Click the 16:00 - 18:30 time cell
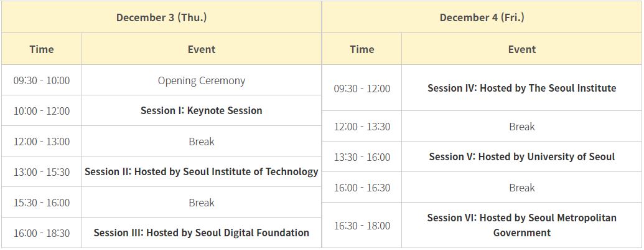 (42, 233)
